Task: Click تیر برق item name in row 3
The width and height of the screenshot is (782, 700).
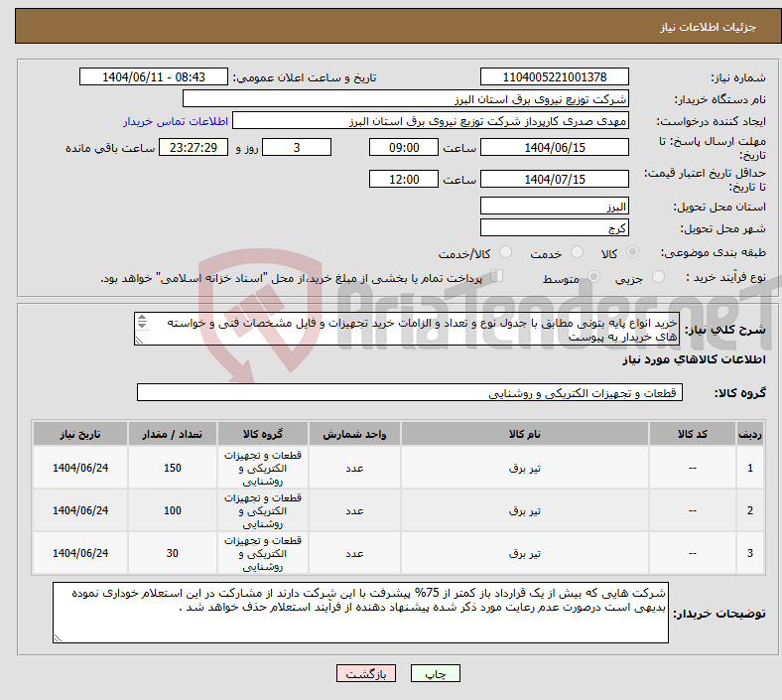Action: pyautogui.click(x=524, y=554)
